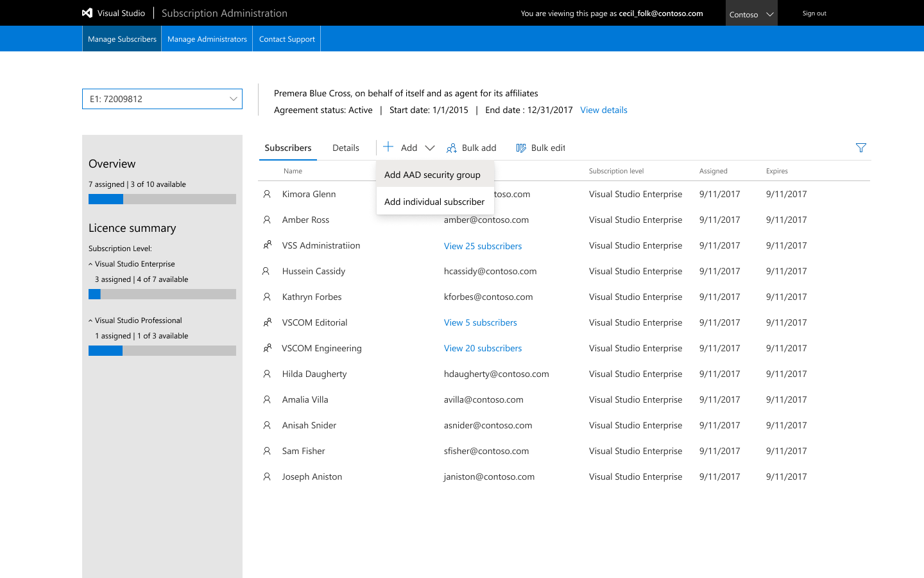This screenshot has height=578, width=924.
Task: Select avilla@contoso.com email
Action: click(484, 399)
